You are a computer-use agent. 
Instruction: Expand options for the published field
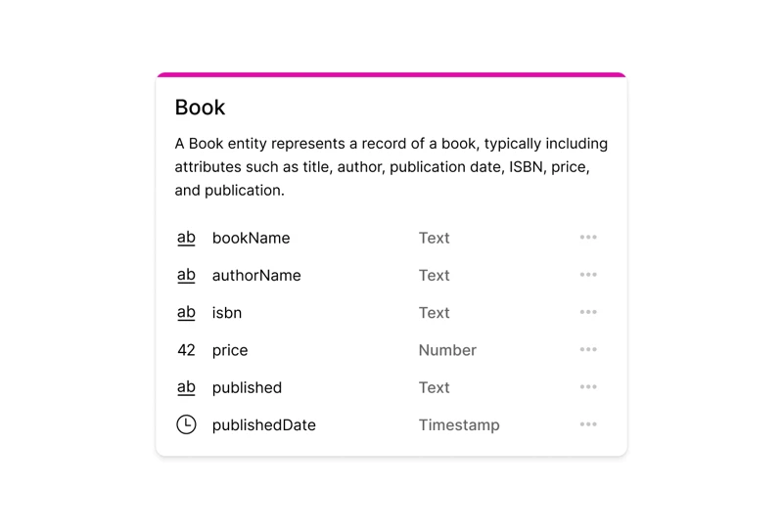pyautogui.click(x=588, y=387)
